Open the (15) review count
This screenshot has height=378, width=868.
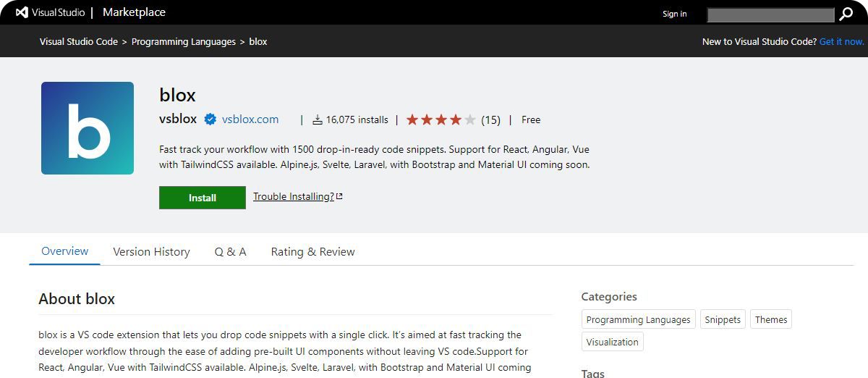coord(490,119)
